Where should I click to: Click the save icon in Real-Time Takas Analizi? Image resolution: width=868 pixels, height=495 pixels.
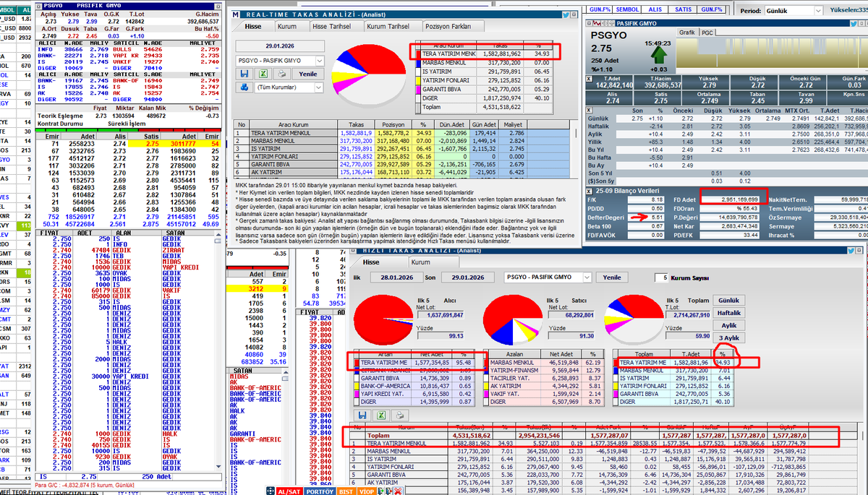(x=245, y=74)
